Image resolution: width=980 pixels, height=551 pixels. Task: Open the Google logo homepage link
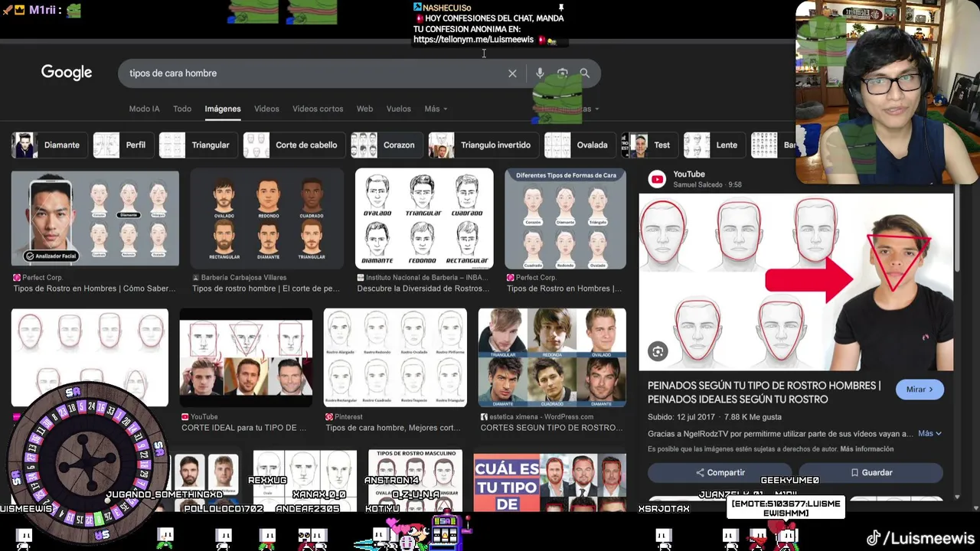point(67,73)
